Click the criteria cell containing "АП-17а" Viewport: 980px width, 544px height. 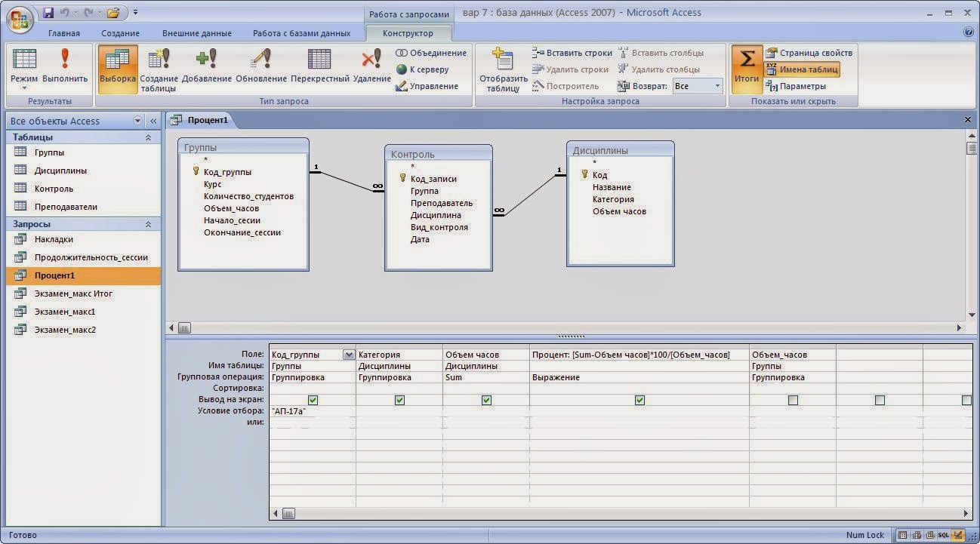tap(313, 411)
